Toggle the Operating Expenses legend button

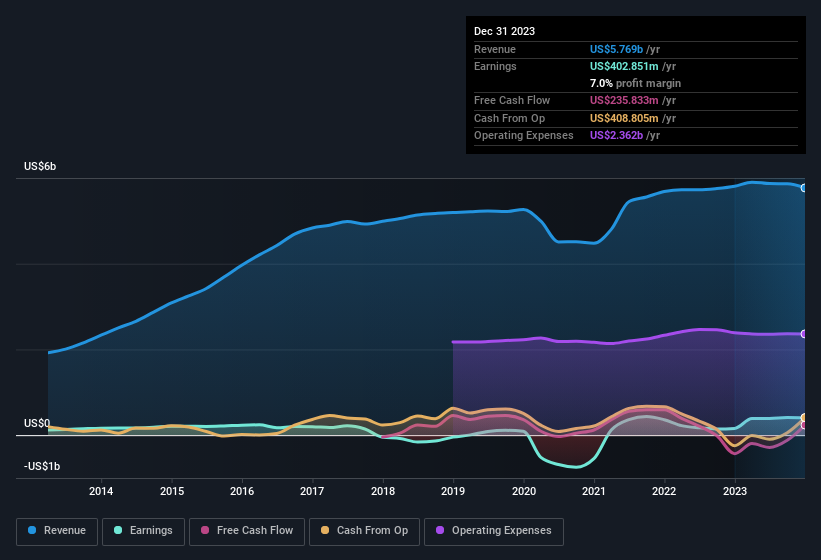tap(494, 531)
